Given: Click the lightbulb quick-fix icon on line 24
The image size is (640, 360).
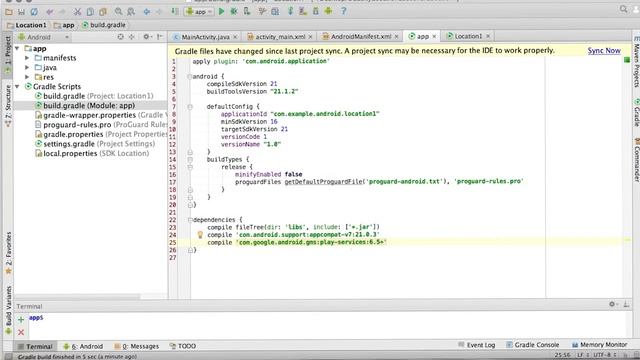Looking at the screenshot, I should click(x=200, y=235).
